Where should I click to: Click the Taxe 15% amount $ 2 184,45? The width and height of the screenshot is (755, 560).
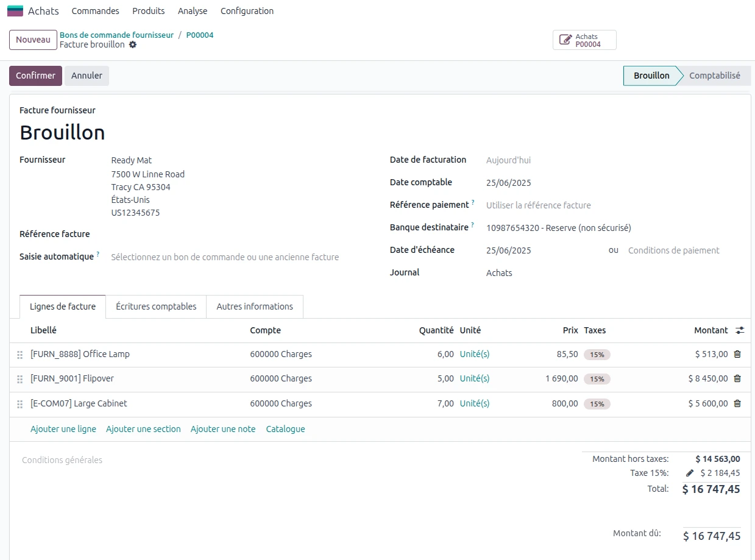[x=720, y=473]
